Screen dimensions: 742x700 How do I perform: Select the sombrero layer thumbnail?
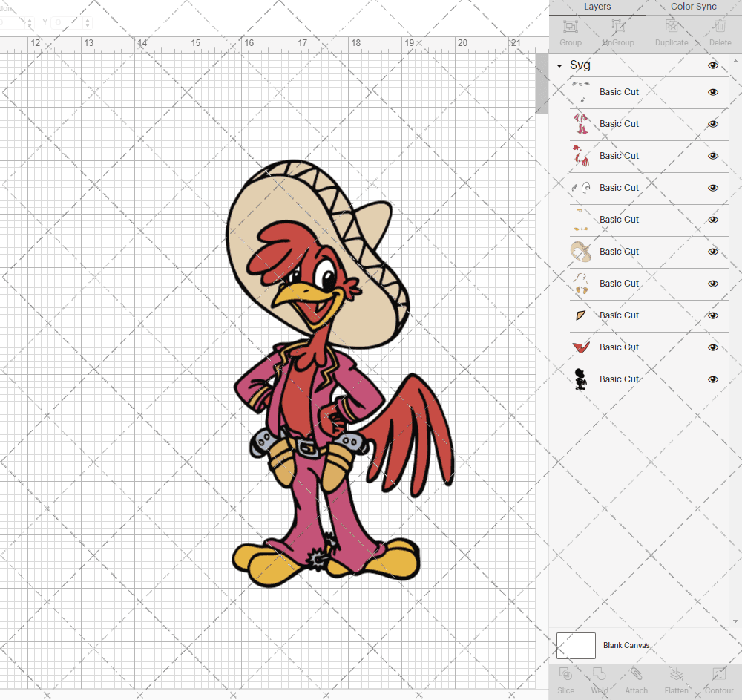coord(581,252)
